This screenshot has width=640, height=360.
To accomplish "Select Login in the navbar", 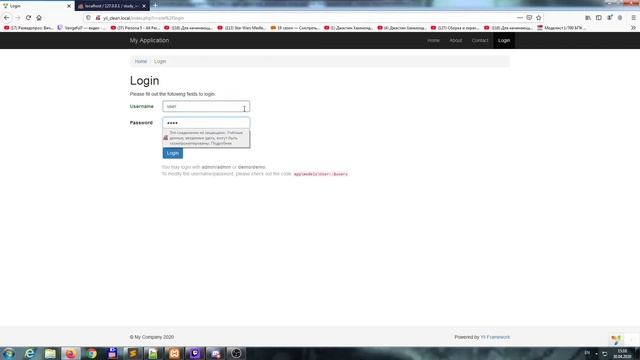I will point(504,40).
